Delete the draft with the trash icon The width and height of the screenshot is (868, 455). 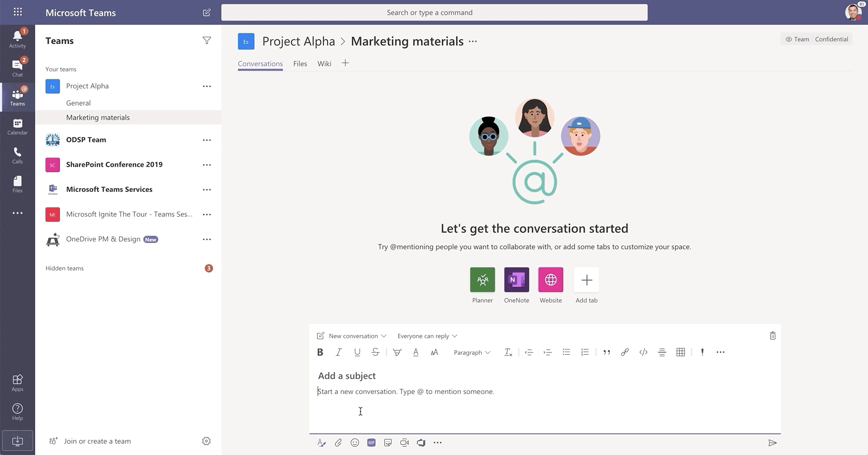[772, 336]
